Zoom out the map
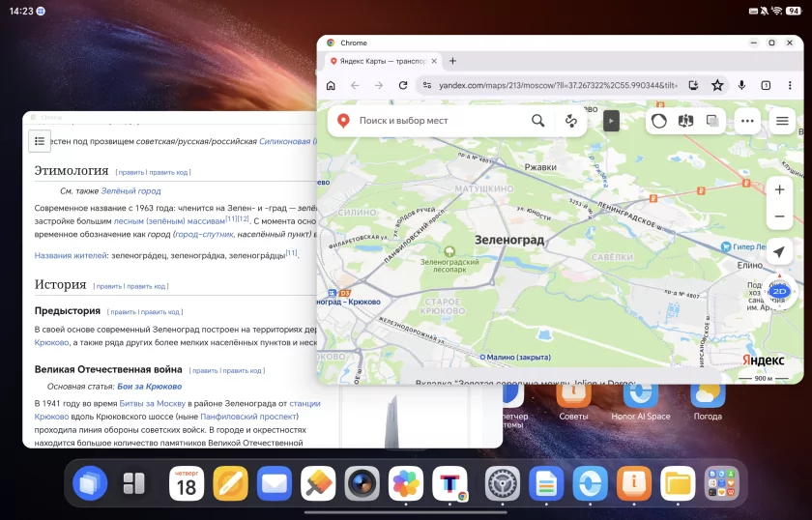 [779, 217]
